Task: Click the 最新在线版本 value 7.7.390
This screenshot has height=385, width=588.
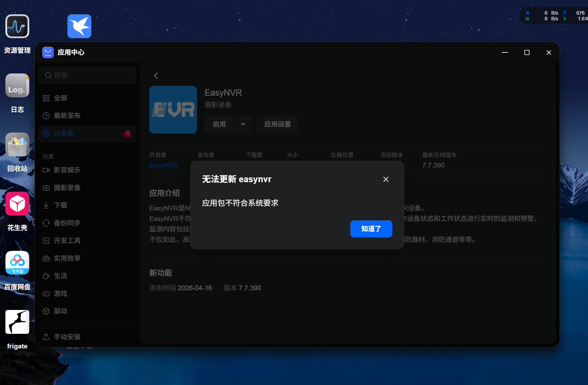Action: pyautogui.click(x=433, y=165)
